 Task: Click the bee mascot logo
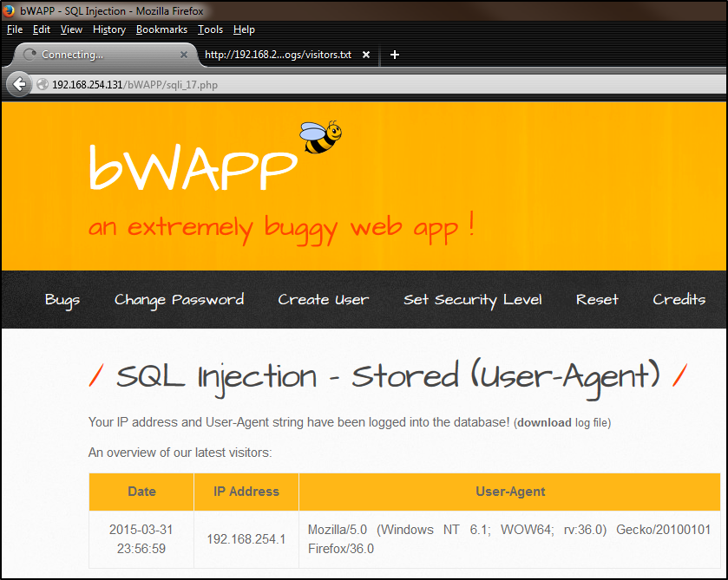click(321, 137)
